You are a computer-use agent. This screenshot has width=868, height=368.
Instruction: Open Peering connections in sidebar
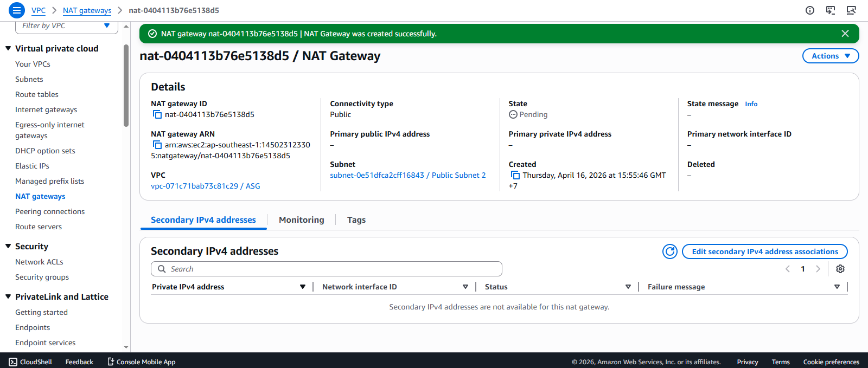pos(50,211)
